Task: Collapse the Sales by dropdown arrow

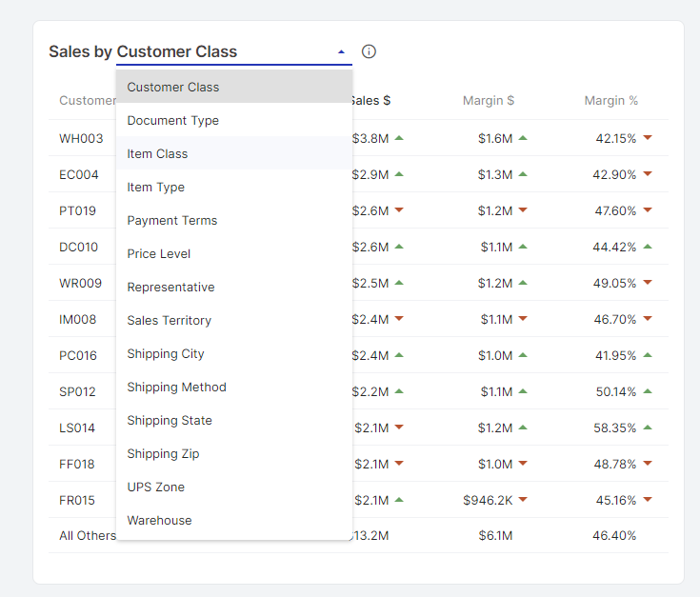Action: (x=341, y=52)
